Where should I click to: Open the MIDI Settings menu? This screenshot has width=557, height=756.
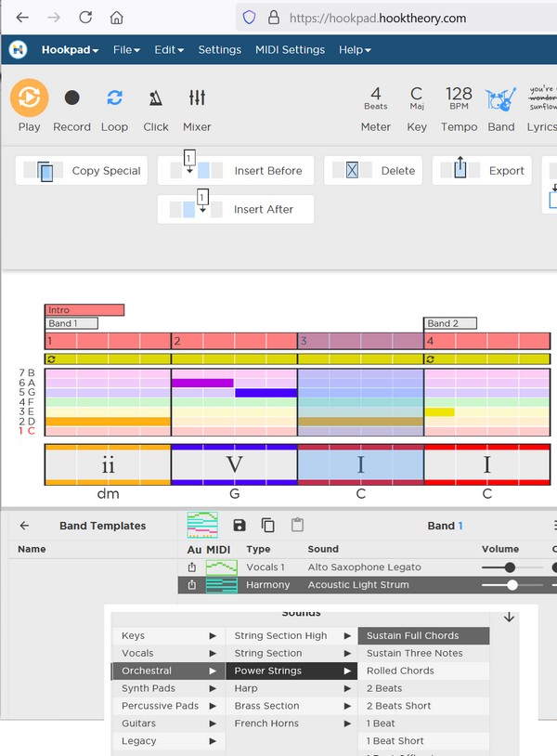pos(290,49)
